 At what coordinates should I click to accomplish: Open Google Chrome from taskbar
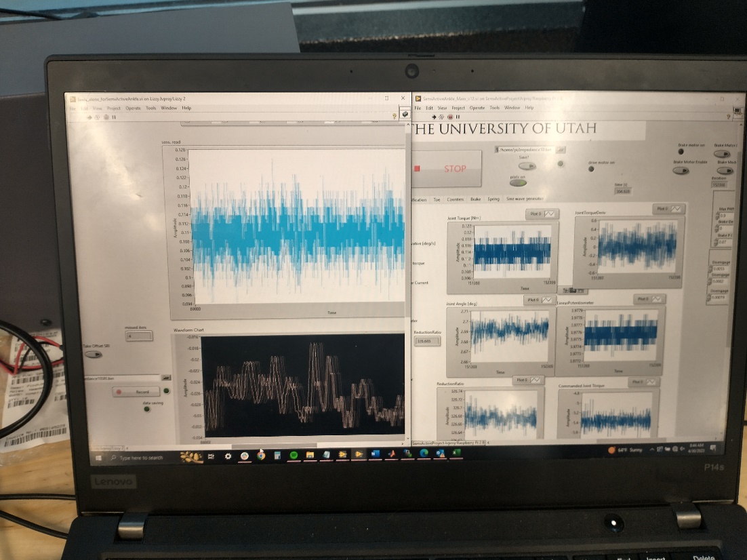click(260, 456)
